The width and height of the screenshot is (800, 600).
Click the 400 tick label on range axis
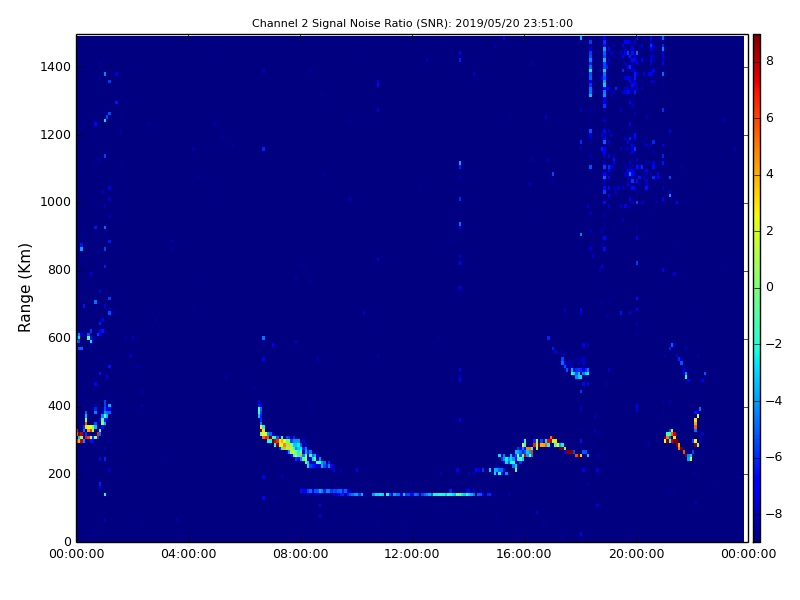coord(59,406)
